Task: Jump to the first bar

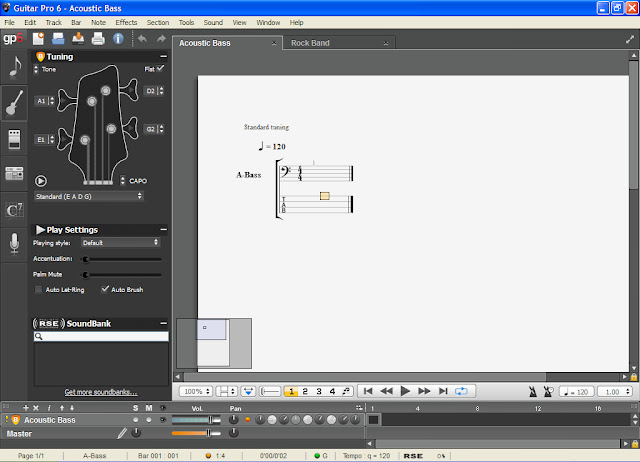Action: point(368,391)
